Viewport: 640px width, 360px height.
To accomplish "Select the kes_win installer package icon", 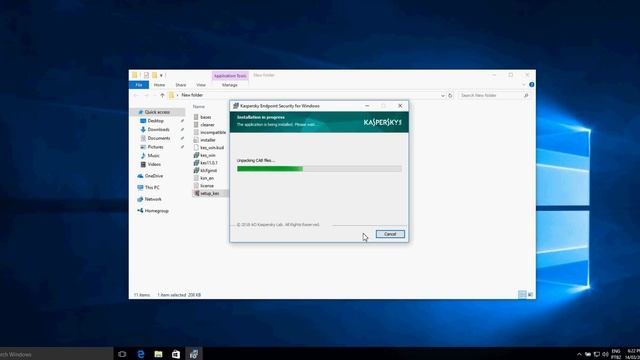I will (x=196, y=155).
